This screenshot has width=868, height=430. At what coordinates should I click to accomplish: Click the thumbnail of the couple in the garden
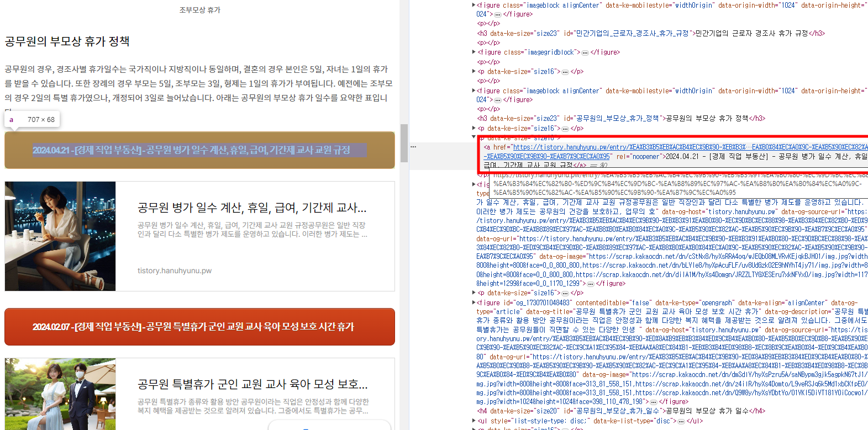(x=60, y=394)
